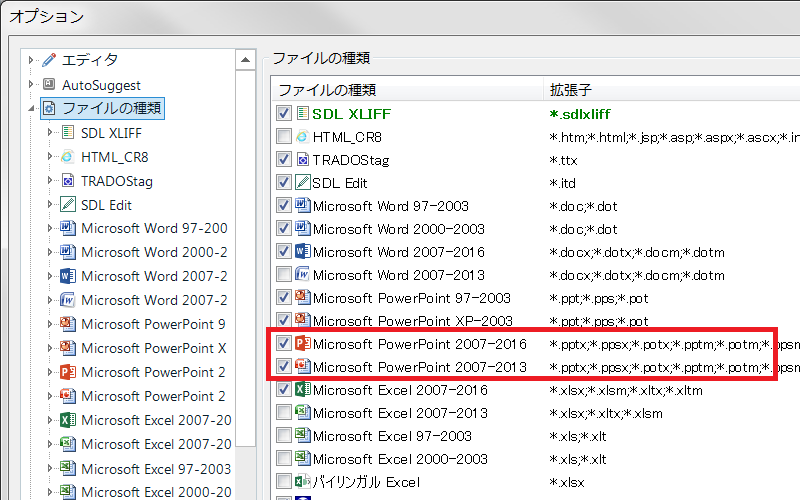Expand TRADOStag node in tree
Screen dimensions: 800x500
click(x=49, y=181)
